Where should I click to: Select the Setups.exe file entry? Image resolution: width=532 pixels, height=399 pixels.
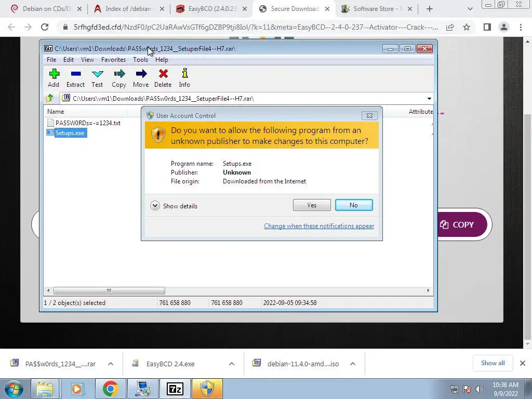[66, 132]
